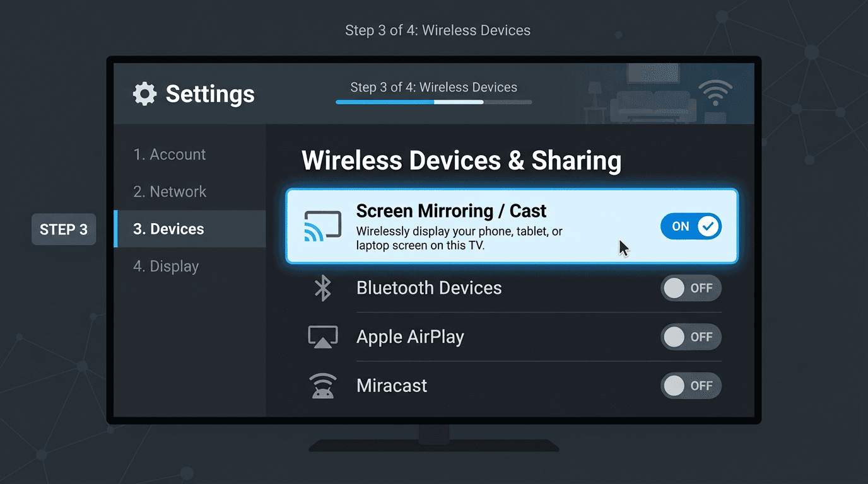Screen dimensions: 868x484
Task: Click the Wi-Fi signal icon top right
Action: [x=715, y=92]
